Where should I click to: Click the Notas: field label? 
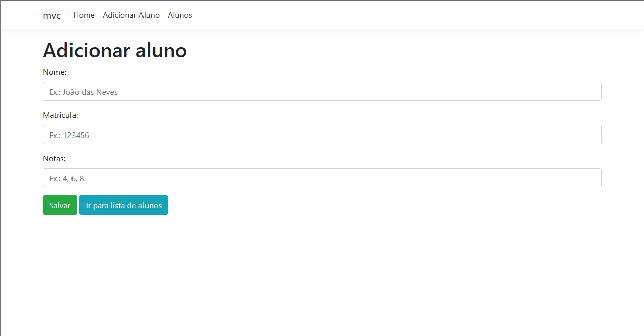54,159
